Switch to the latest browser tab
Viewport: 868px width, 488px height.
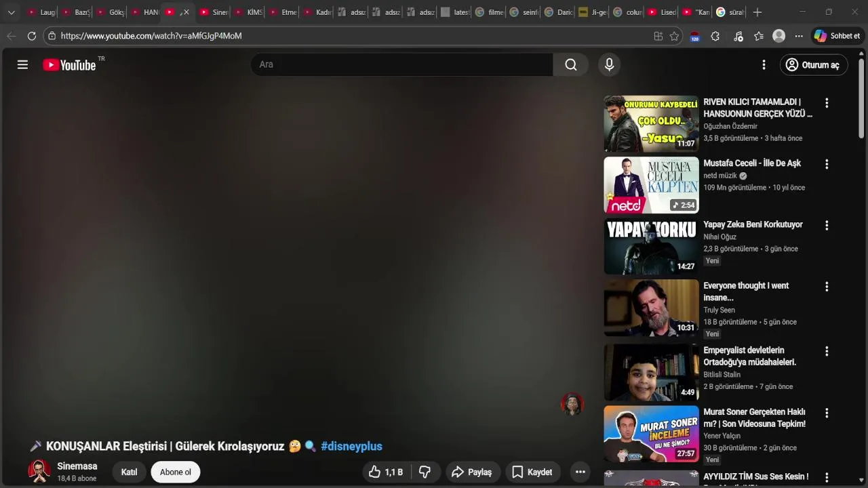[454, 12]
